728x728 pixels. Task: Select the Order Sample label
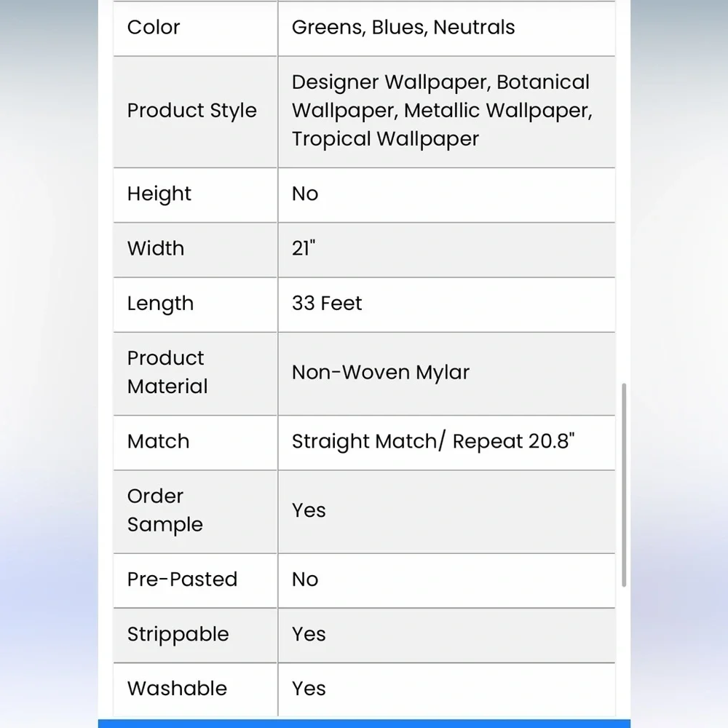pyautogui.click(x=165, y=510)
